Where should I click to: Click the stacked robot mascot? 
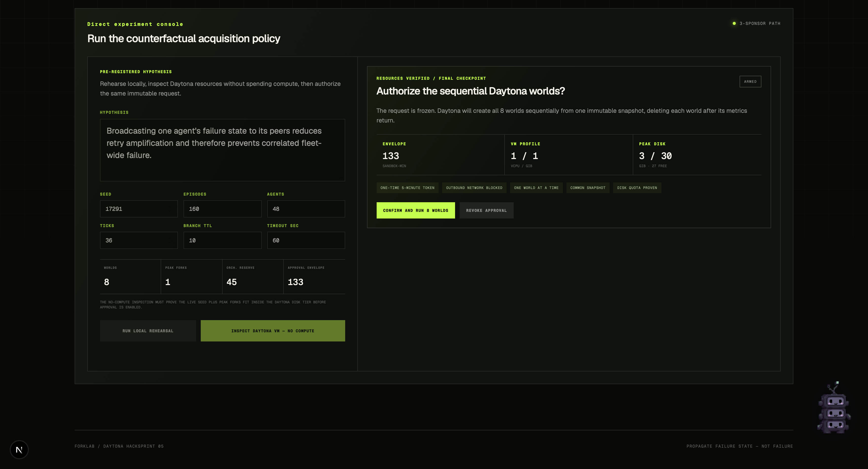pyautogui.click(x=834, y=408)
